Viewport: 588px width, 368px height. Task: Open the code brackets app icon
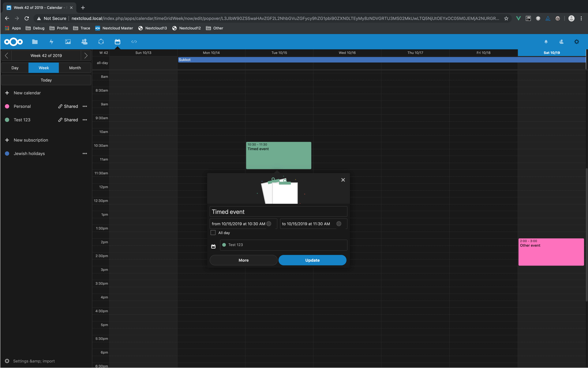[134, 42]
